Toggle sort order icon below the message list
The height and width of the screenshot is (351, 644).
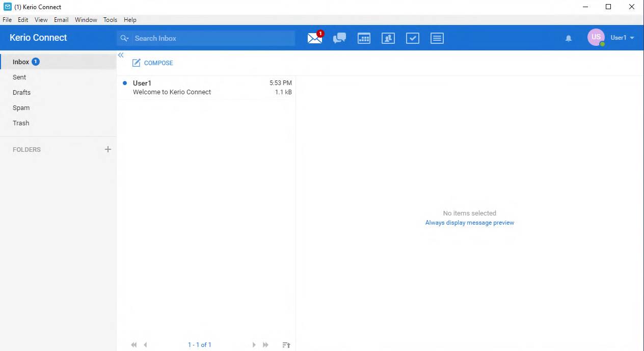point(286,345)
